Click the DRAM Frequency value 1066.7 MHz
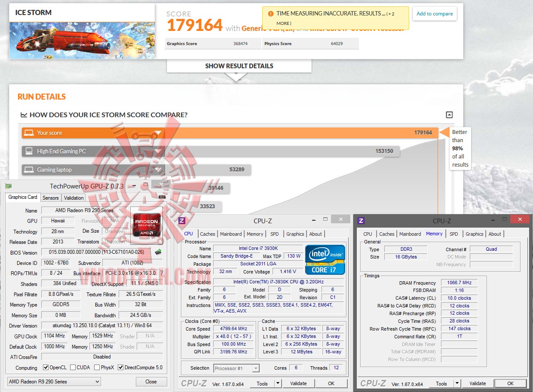Viewport: 533px width, 392px height. click(x=459, y=283)
